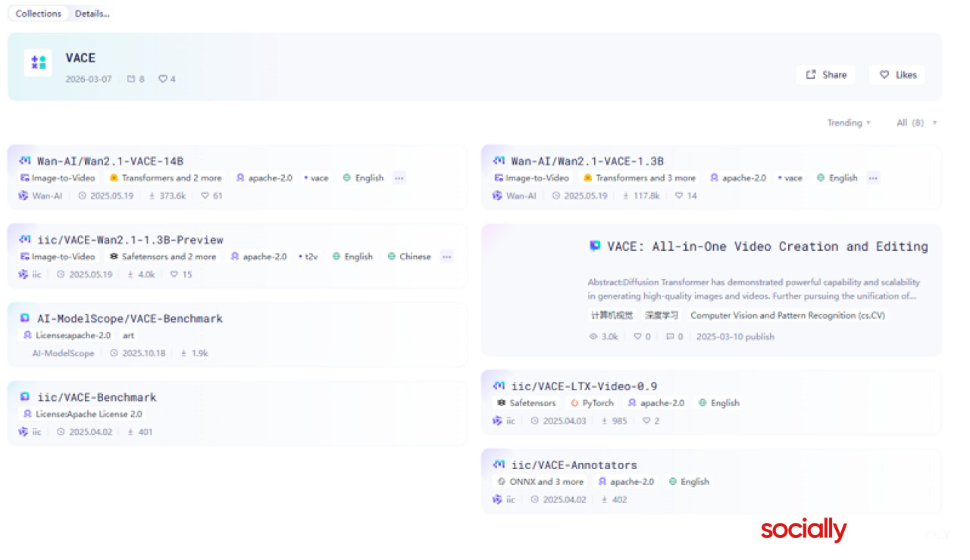Click the Safetensors tag on VACE-LTX-Video-0.9
Screen dimensions: 970x560
[527, 403]
